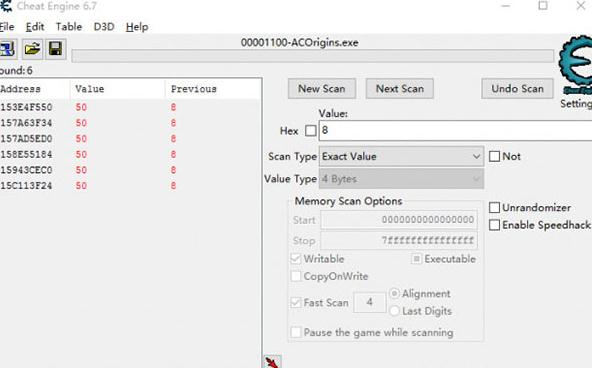Enable the Not checkbox

[494, 156]
